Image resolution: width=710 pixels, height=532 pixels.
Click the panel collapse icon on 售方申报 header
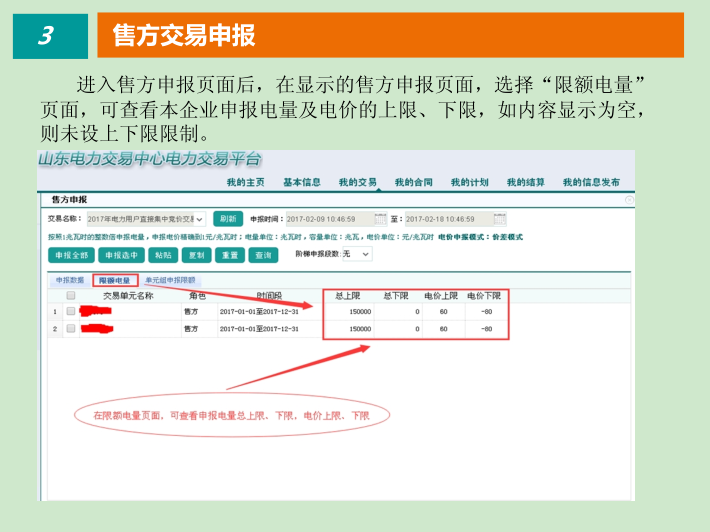point(629,200)
